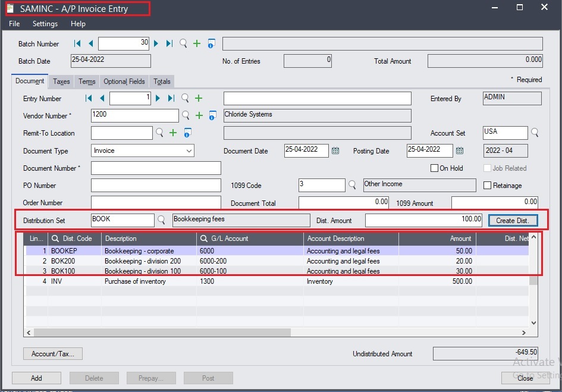This screenshot has width=562, height=392.
Task: Go to last batch number
Action: (169, 43)
